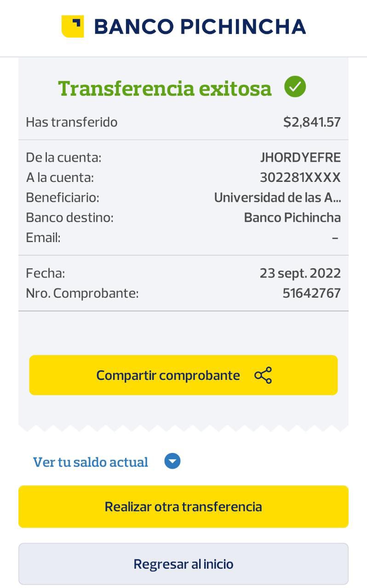Tap truncated beneficiary Universidad de las A...
This screenshot has height=588, width=367.
(277, 198)
